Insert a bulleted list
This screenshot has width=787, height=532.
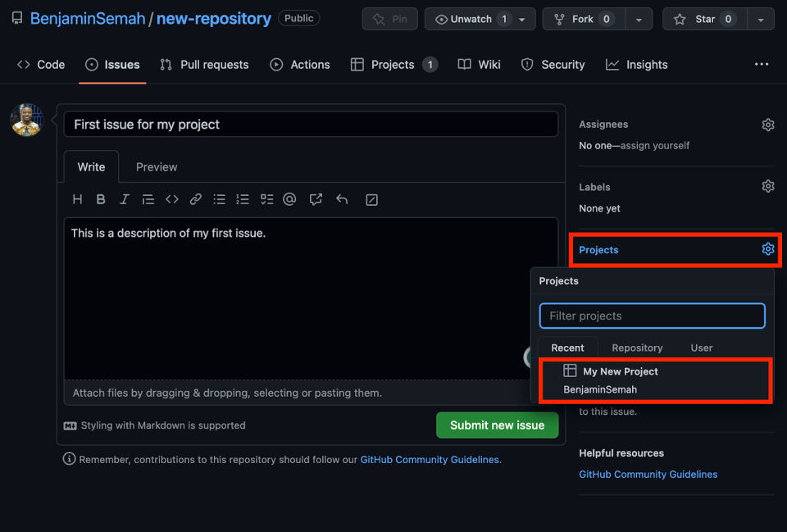pyautogui.click(x=220, y=199)
